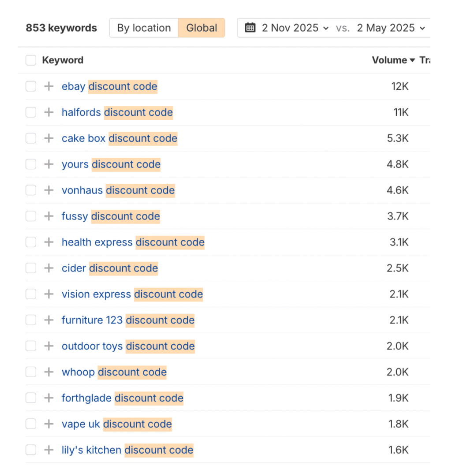This screenshot has width=463, height=476.
Task: Click plus icon beside lily's kitchen discount code
Action: pos(49,450)
